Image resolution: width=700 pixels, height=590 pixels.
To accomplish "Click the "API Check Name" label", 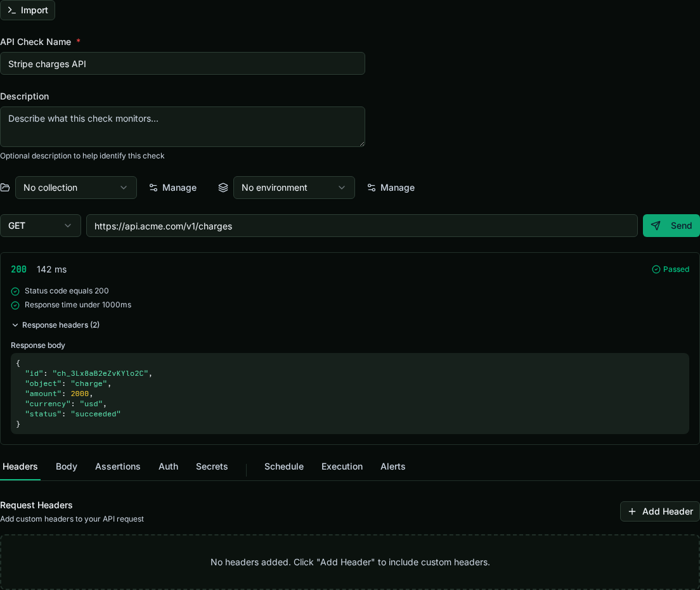I will click(x=36, y=42).
